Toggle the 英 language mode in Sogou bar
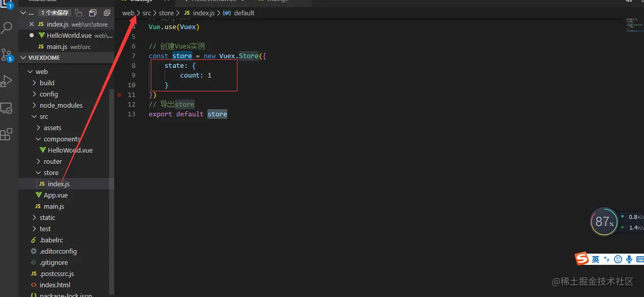Image resolution: width=644 pixels, height=297 pixels. (x=596, y=259)
